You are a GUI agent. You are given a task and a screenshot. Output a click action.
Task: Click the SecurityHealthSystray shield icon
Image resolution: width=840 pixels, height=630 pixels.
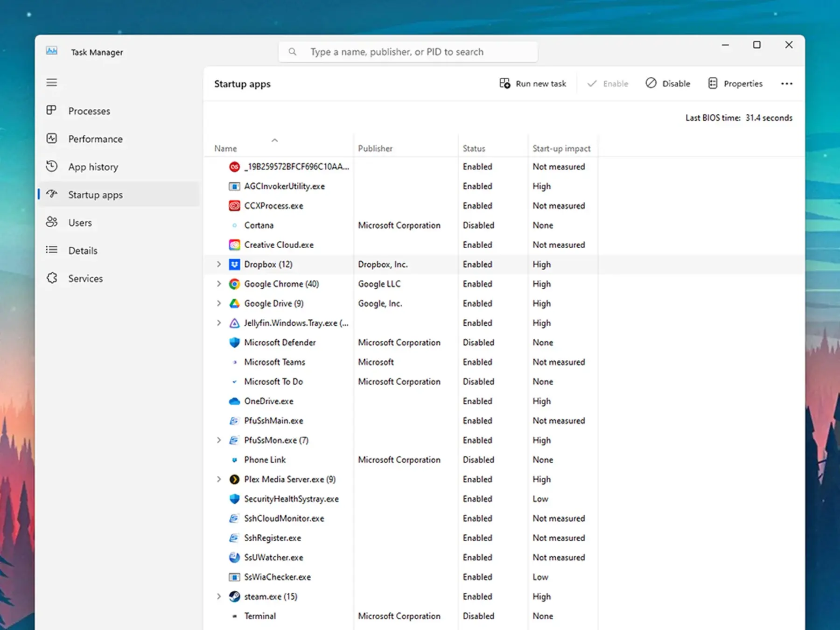pyautogui.click(x=234, y=499)
